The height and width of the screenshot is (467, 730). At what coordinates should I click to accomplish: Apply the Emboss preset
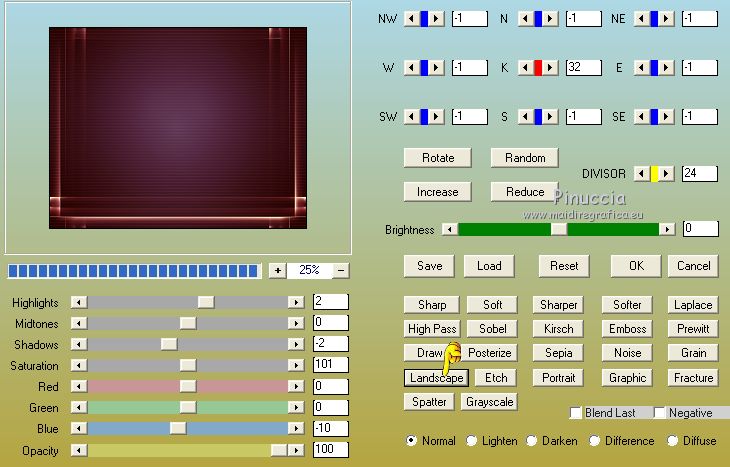tap(627, 329)
